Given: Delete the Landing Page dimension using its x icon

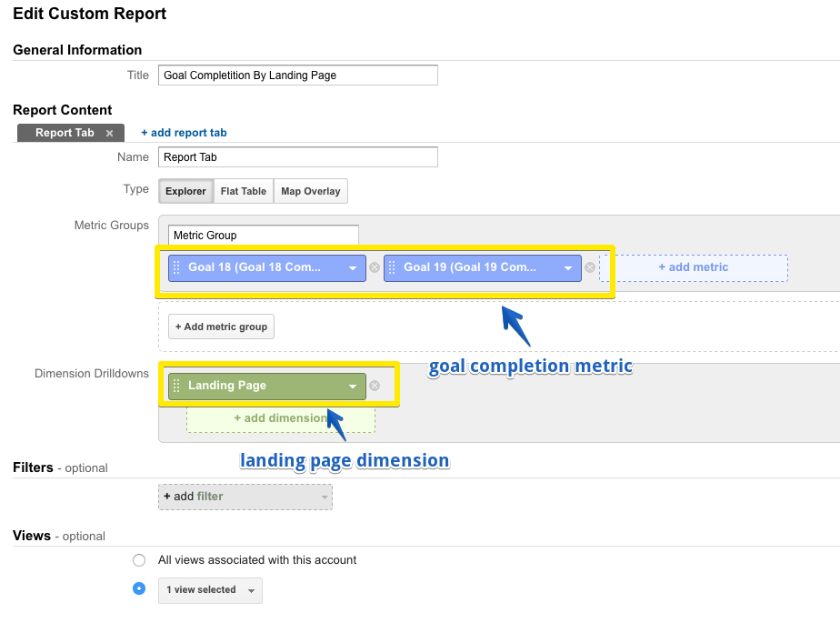Looking at the screenshot, I should pyautogui.click(x=374, y=385).
